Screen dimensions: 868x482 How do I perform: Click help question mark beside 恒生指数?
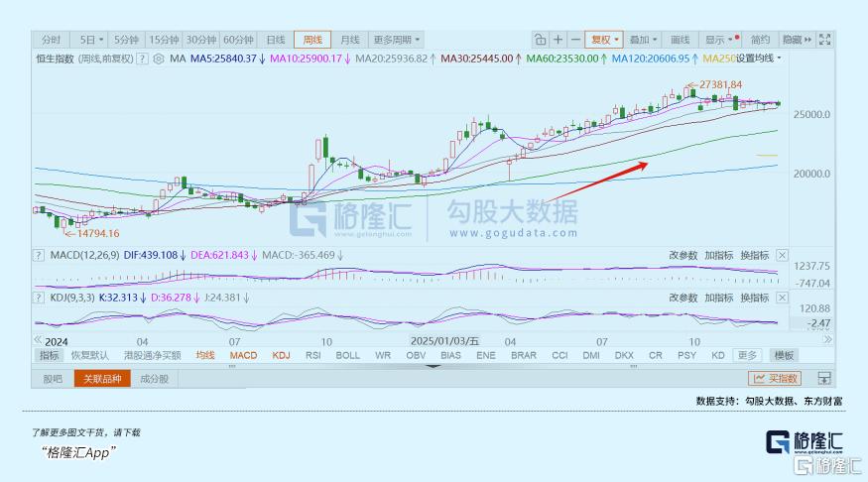coord(143,60)
